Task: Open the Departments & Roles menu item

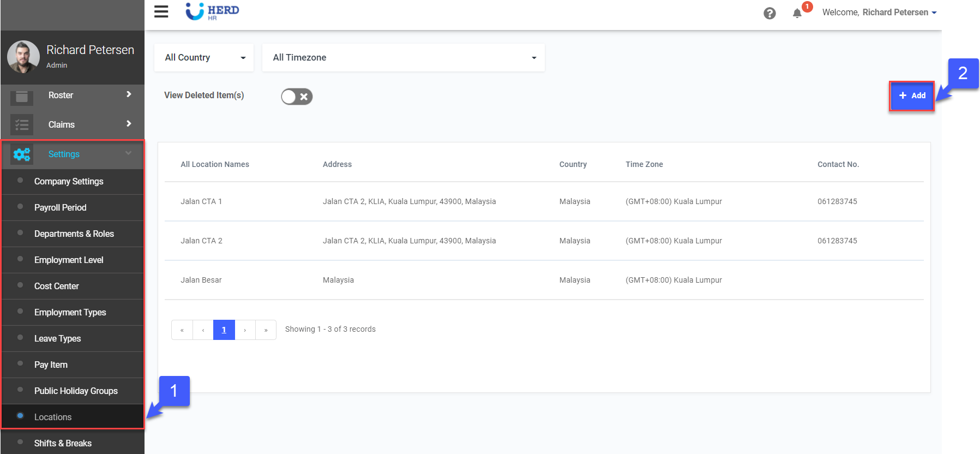Action: [x=74, y=234]
